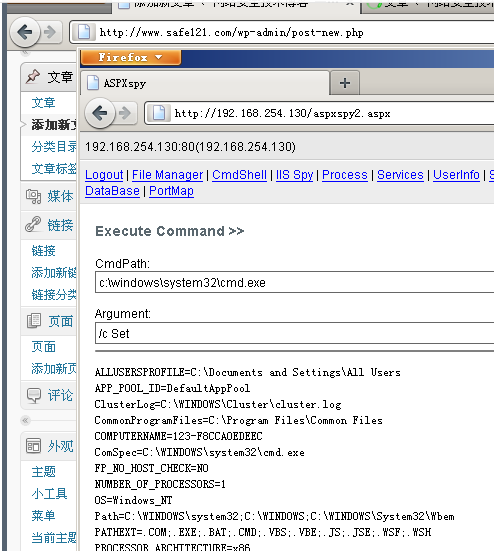Screen dimensions: 494x551
Task: Open 评论 menu in WordPress sidebar
Action: (x=60, y=396)
